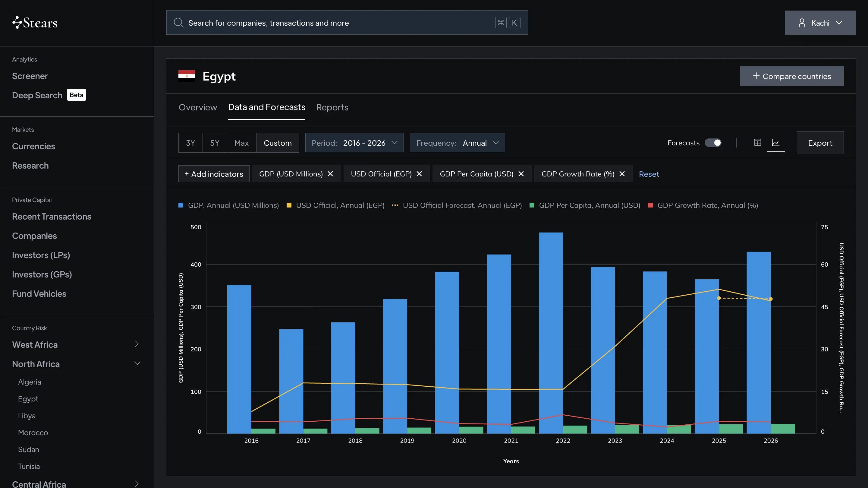This screenshot has width=868, height=488.
Task: Click the 2026 GDP Per Capita green bar
Action: click(783, 428)
